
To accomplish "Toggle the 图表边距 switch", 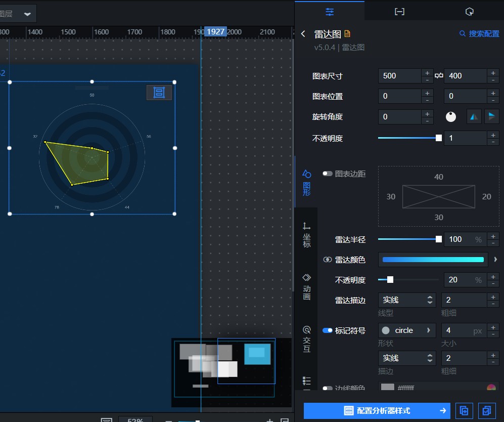I will tap(328, 174).
